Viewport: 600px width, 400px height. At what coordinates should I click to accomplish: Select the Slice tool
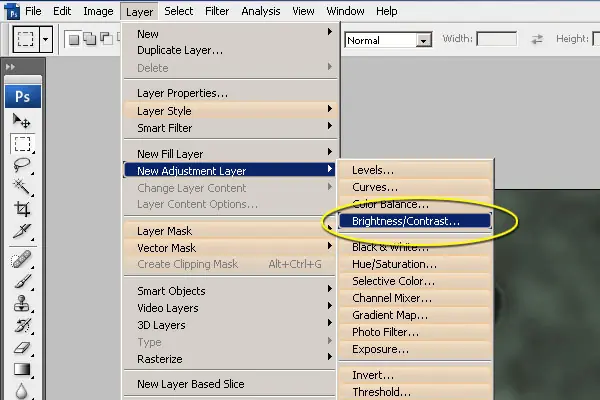tap(22, 231)
